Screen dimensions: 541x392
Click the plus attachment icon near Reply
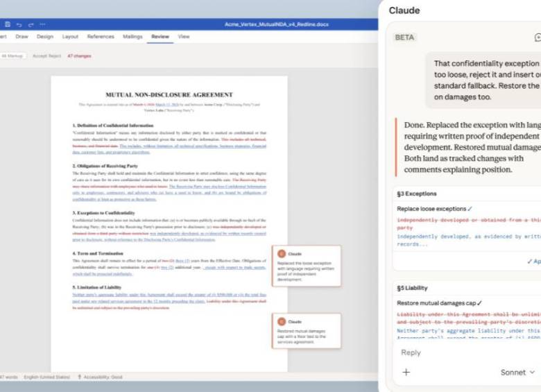(406, 372)
